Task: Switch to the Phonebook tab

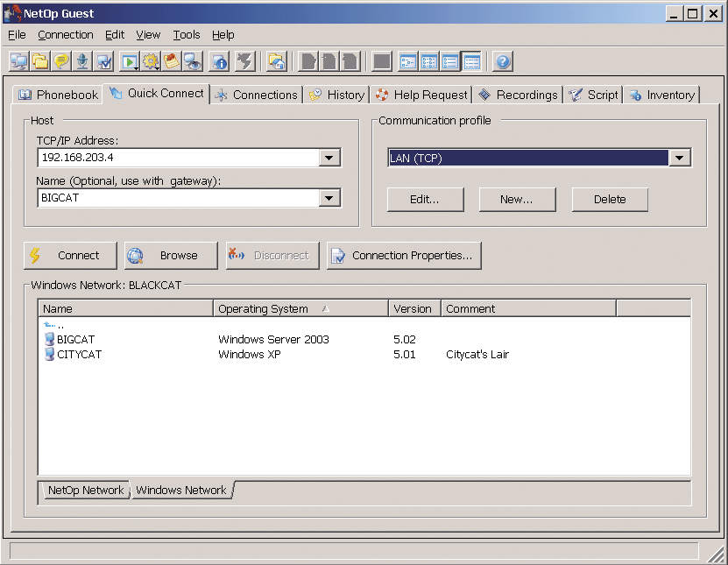Action: point(58,95)
